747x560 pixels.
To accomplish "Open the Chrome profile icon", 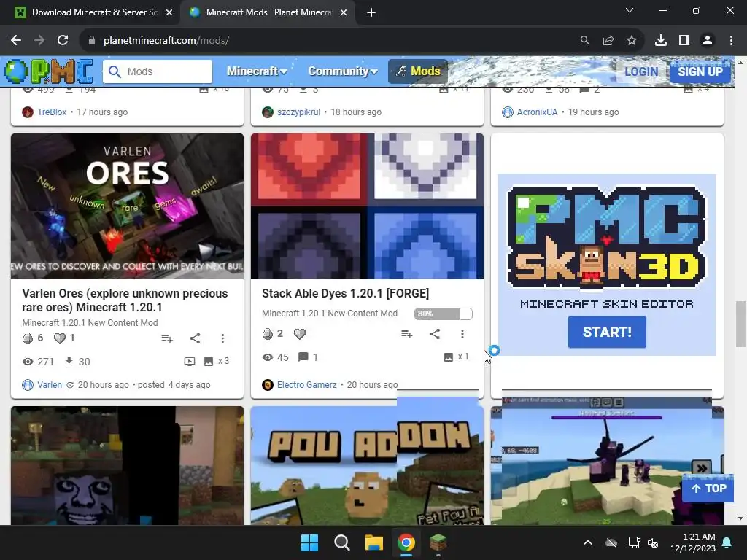I will point(708,41).
